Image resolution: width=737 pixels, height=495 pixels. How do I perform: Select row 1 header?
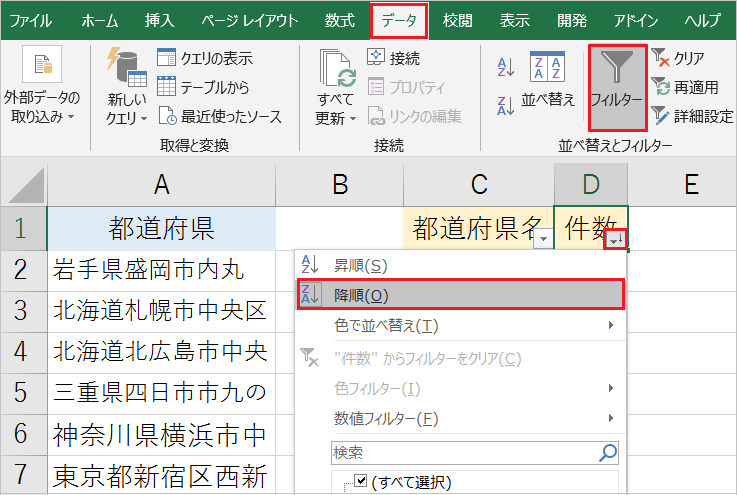(24, 228)
